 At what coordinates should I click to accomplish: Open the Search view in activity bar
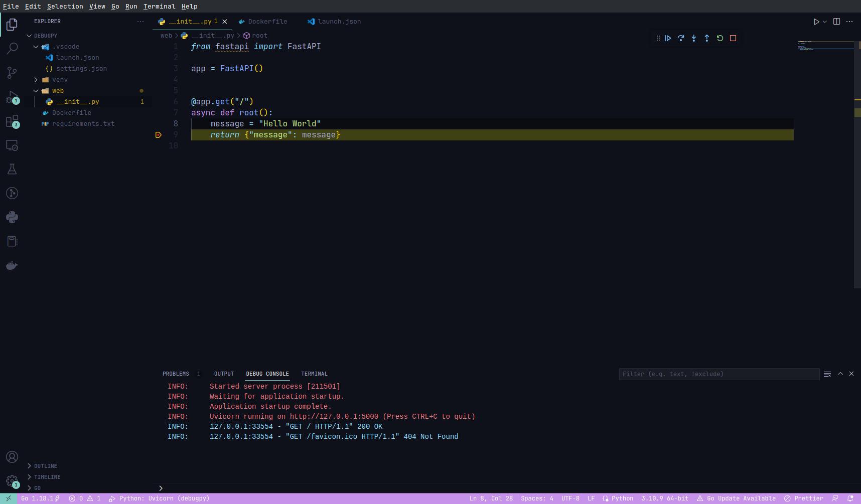[12, 49]
